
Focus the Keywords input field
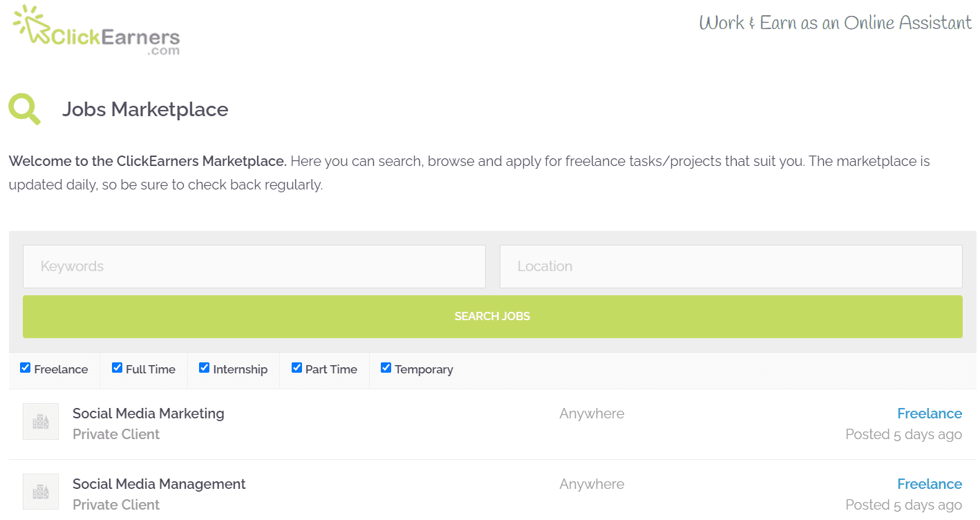pos(254,266)
